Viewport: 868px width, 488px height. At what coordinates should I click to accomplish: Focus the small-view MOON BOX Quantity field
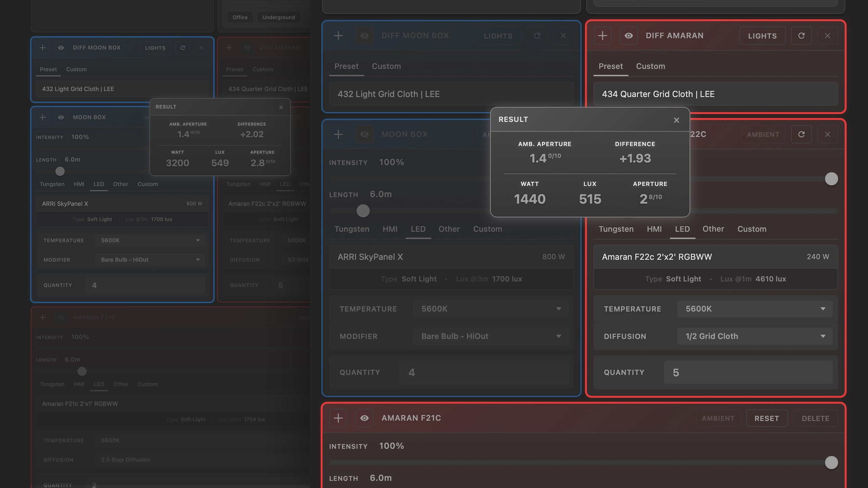tap(145, 285)
